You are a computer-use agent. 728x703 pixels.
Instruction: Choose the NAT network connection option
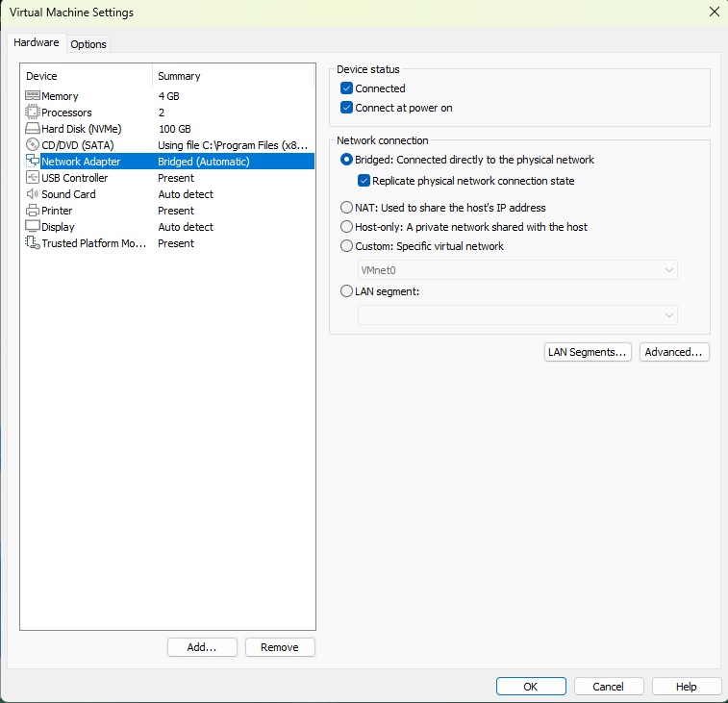tap(347, 208)
